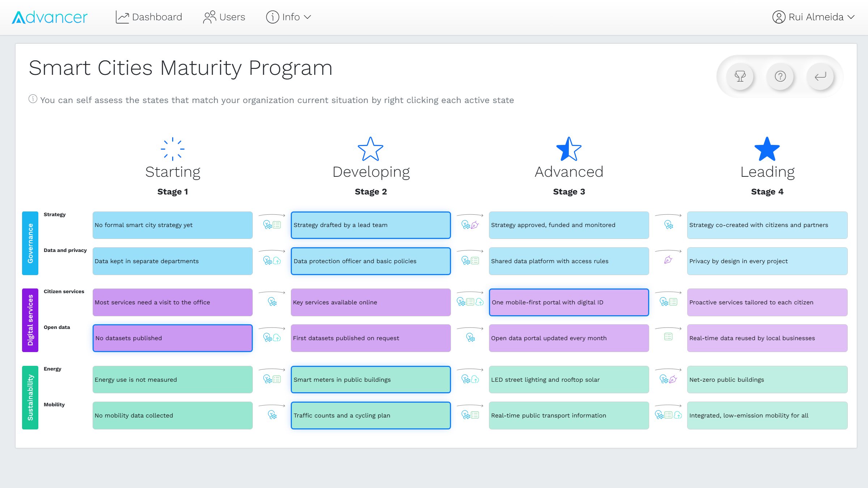Open the Users menu item
The height and width of the screenshot is (488, 868).
tap(224, 17)
